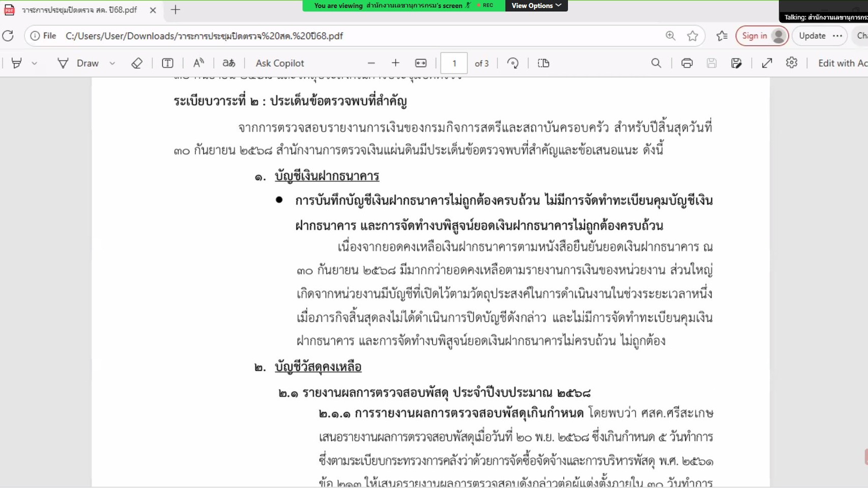Print the PDF document

[x=686, y=63]
